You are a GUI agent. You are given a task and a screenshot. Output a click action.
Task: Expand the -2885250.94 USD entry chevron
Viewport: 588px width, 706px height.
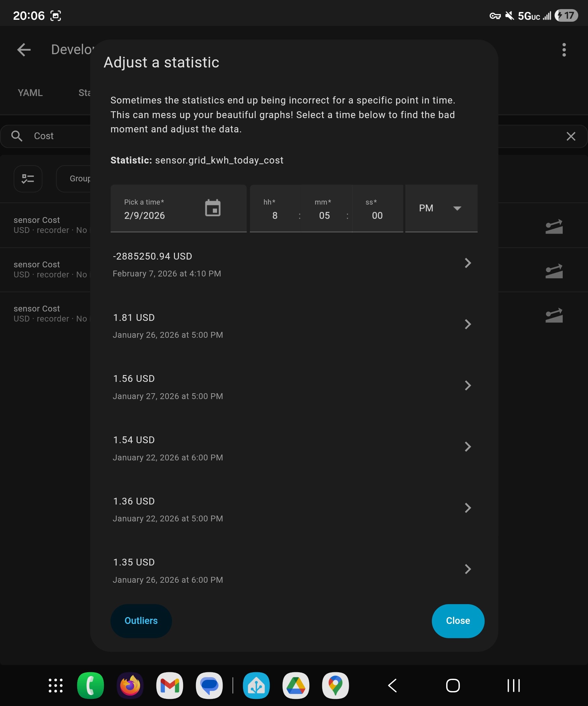[x=468, y=263]
